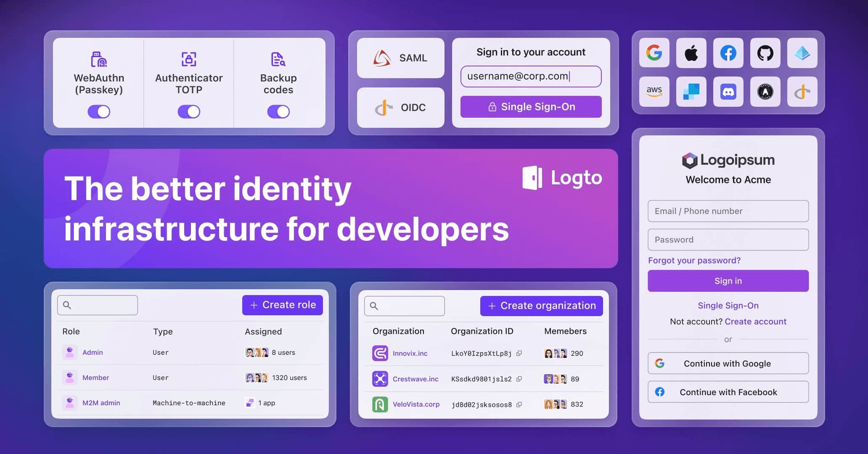Toggle the Backup codes switch
Image resolution: width=868 pixels, height=454 pixels.
point(278,111)
